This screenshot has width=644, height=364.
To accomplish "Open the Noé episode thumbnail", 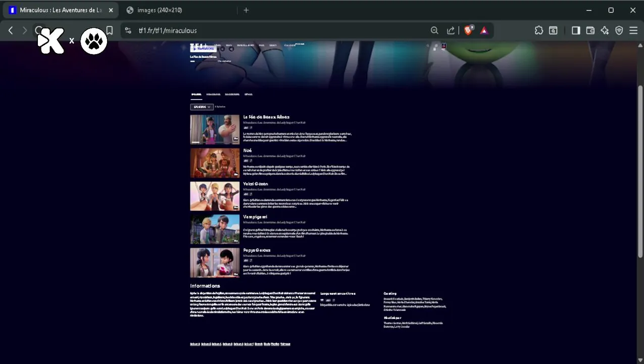I will pos(215,163).
